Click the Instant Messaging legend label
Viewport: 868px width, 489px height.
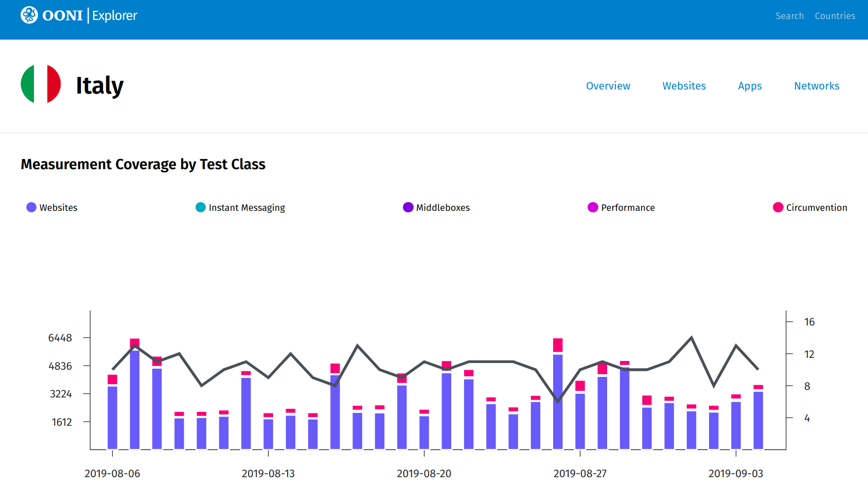coord(246,207)
